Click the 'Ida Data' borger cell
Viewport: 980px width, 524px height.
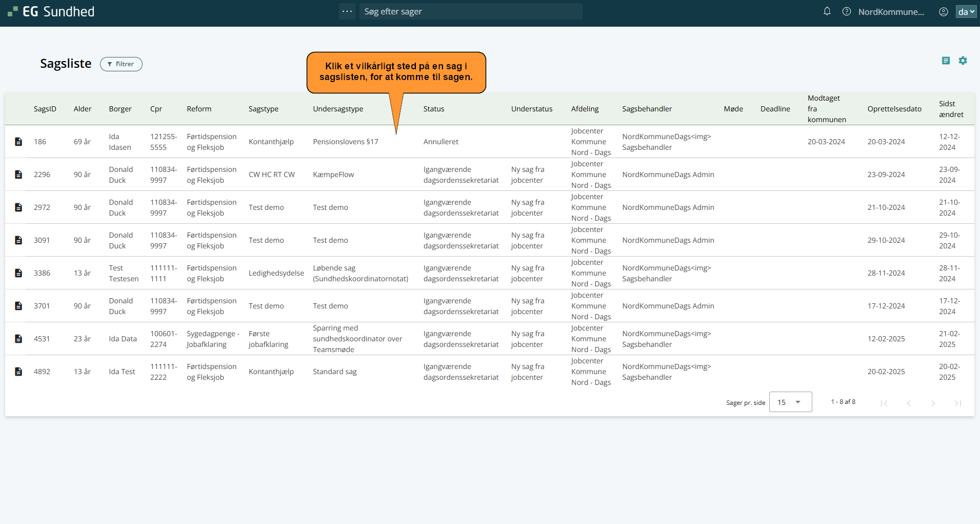click(x=123, y=339)
